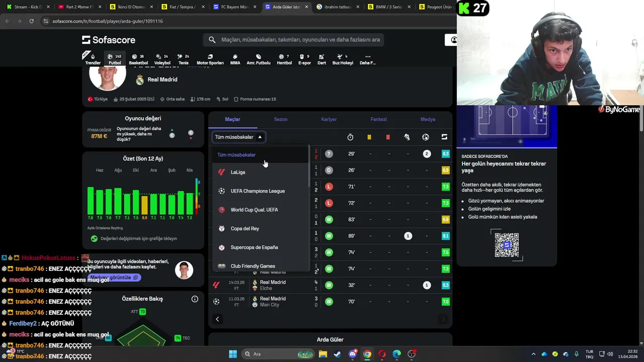Click the player photo thumbnail in media card
Screen dimensions: 644x362
[184, 270]
